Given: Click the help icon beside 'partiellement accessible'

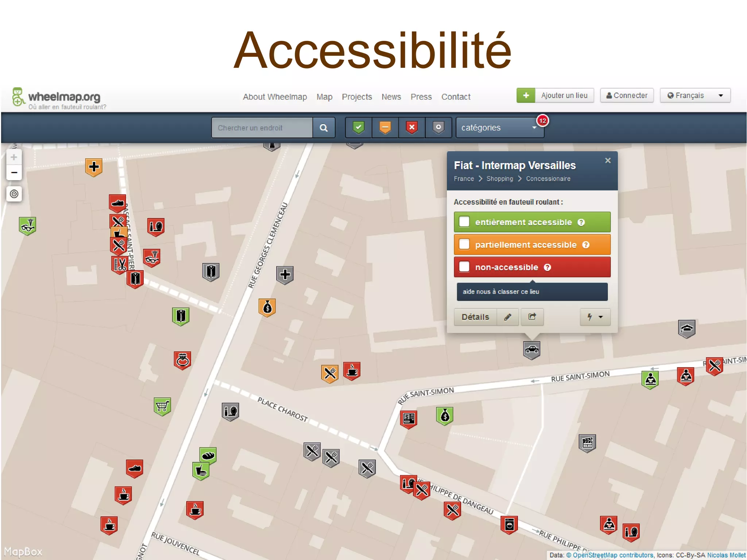Looking at the screenshot, I should (586, 245).
